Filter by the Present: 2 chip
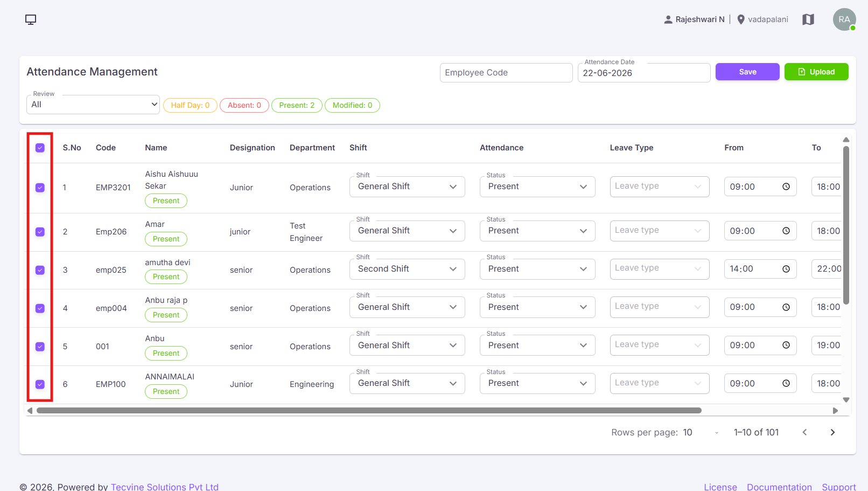 pos(297,105)
